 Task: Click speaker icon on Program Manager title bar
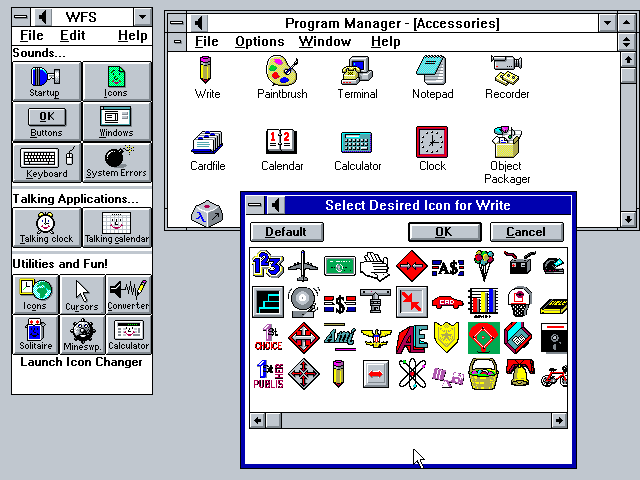pos(199,23)
